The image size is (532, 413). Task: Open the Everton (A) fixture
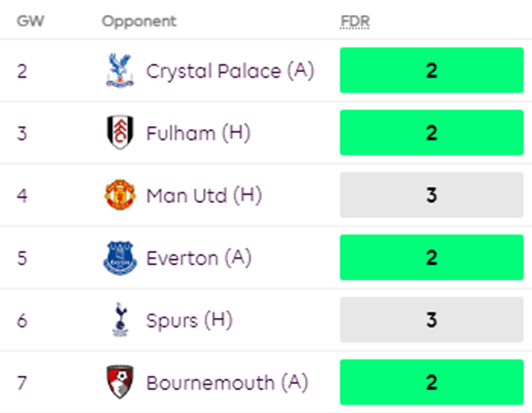pos(199,258)
